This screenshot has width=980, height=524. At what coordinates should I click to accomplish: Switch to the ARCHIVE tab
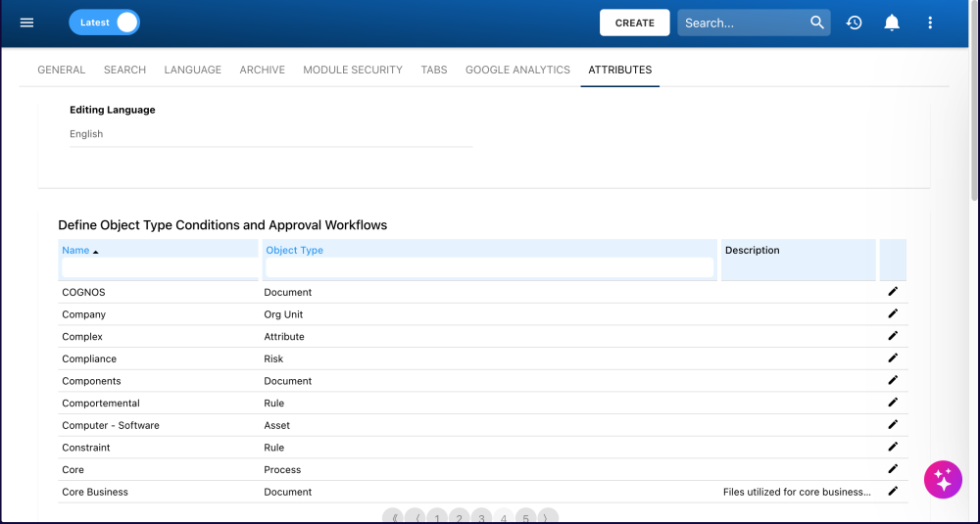262,70
